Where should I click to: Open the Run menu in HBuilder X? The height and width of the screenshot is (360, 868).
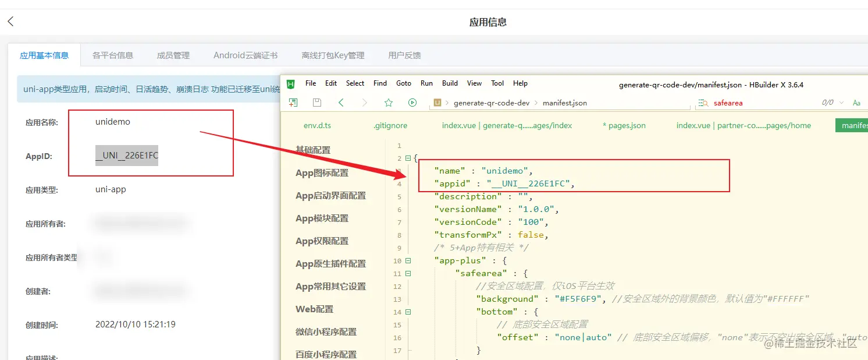point(426,83)
